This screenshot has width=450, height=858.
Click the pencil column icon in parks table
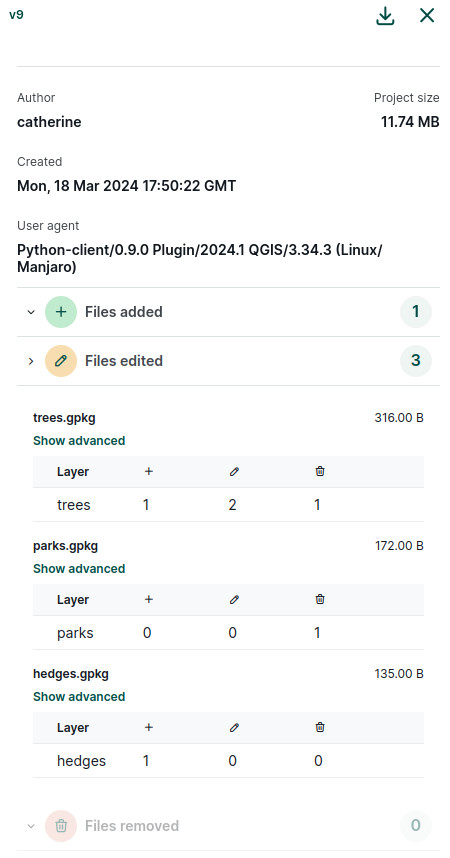click(234, 600)
